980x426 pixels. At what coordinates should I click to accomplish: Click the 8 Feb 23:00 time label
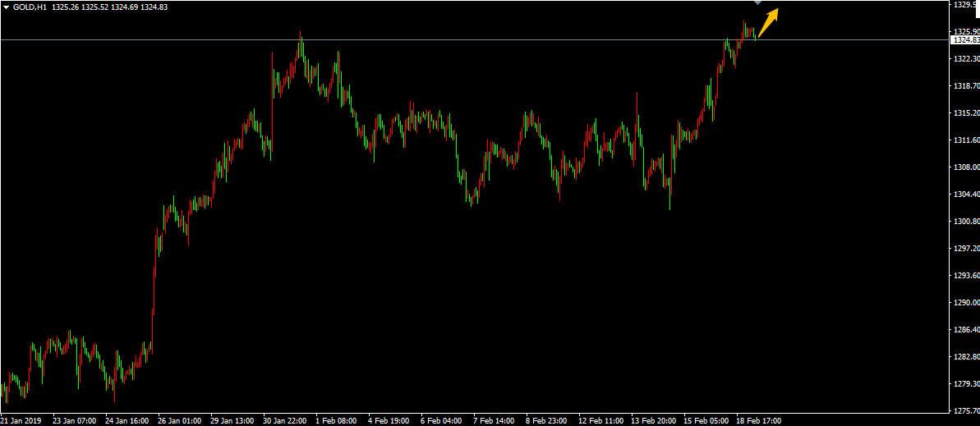(547, 421)
